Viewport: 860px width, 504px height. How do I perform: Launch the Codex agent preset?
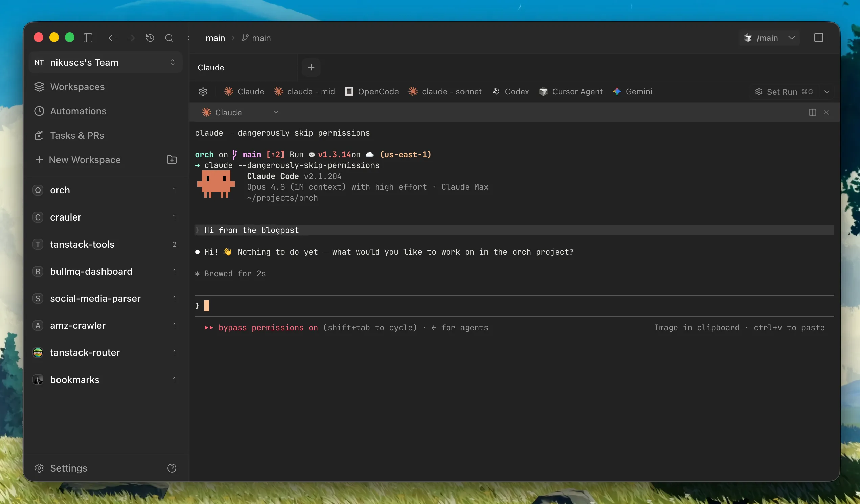[511, 91]
